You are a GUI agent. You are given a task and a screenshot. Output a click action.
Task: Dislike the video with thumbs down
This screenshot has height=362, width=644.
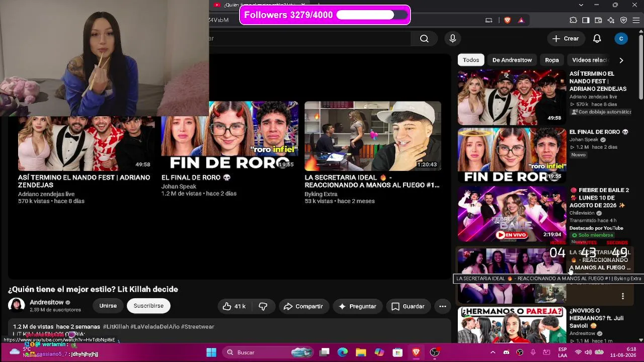tap(263, 306)
